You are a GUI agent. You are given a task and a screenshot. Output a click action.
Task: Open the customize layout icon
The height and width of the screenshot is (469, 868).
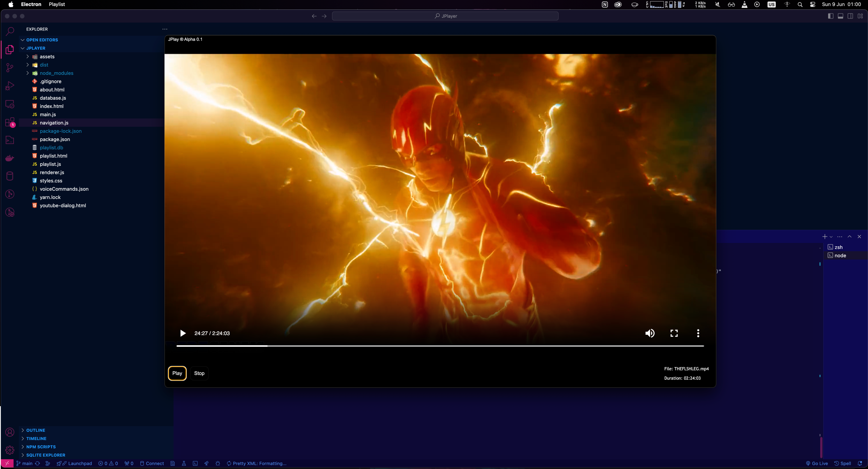860,16
